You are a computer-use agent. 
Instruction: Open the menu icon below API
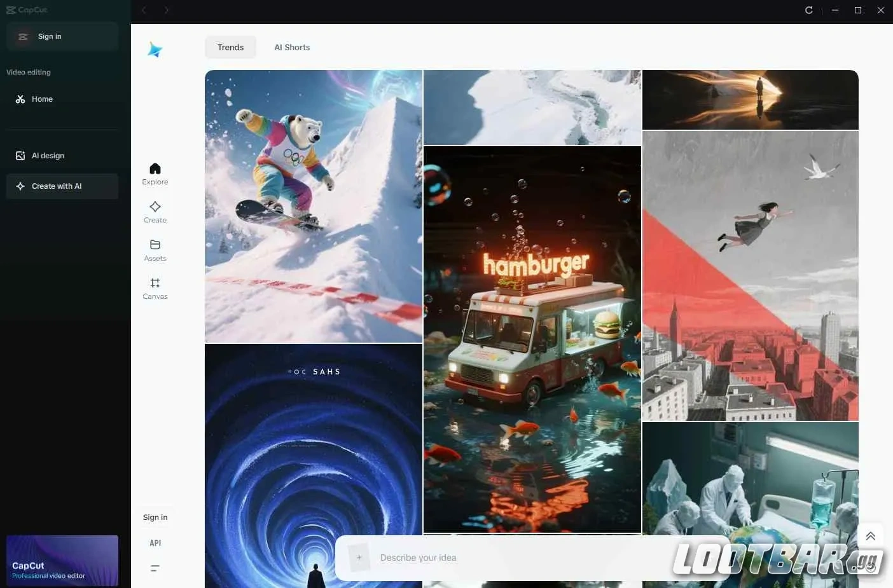[155, 568]
